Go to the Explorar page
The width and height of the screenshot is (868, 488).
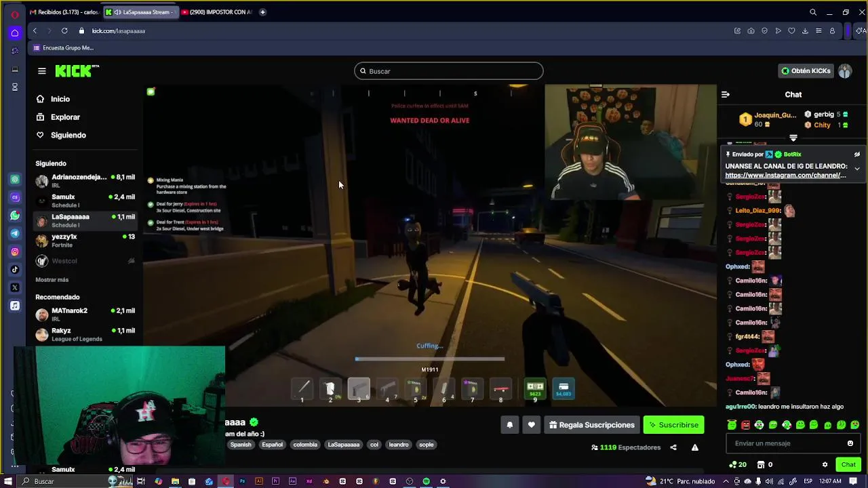pyautogui.click(x=65, y=117)
